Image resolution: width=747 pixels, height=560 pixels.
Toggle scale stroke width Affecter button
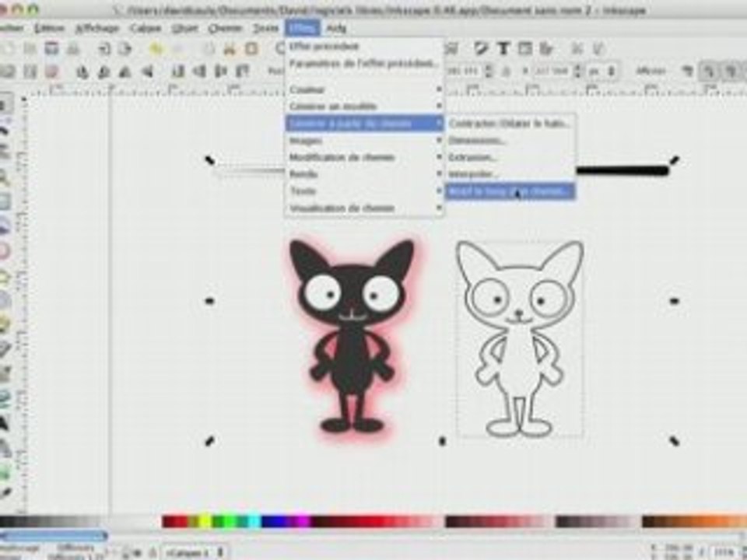click(687, 72)
